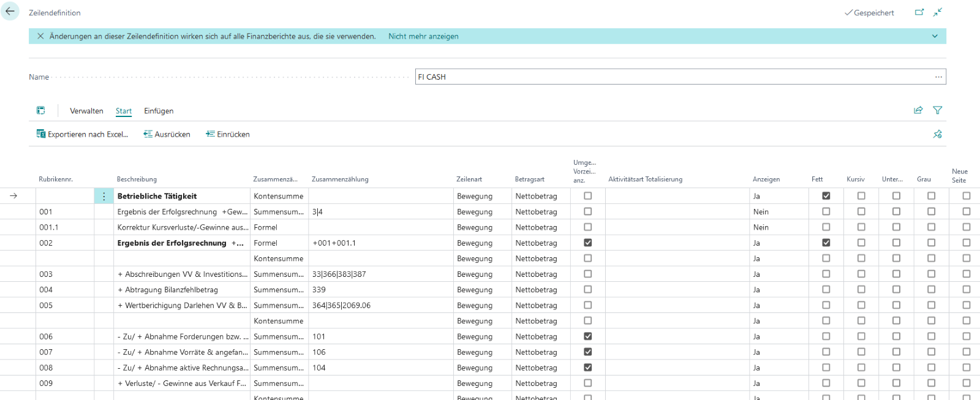The width and height of the screenshot is (980, 400).
Task: Click the totaling cell '33|366|383|387'
Action: click(x=381, y=274)
